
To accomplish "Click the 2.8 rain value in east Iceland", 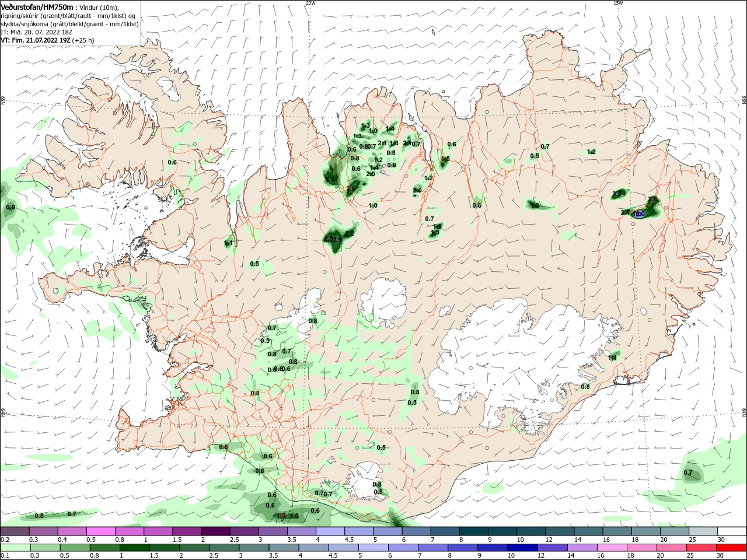I will click(652, 199).
